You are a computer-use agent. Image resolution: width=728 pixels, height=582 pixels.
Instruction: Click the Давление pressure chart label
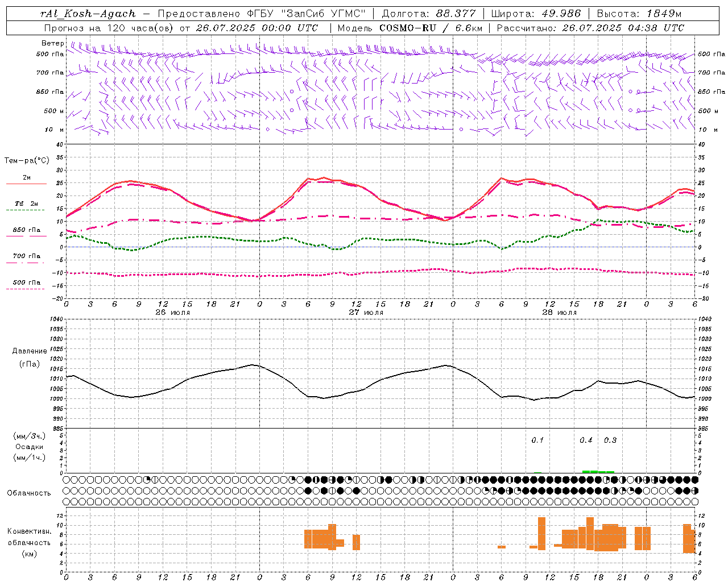(x=29, y=351)
